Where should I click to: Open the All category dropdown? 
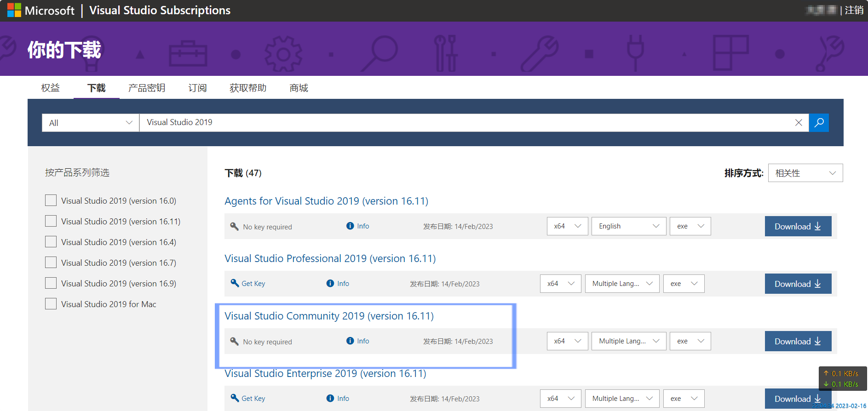pyautogui.click(x=91, y=123)
